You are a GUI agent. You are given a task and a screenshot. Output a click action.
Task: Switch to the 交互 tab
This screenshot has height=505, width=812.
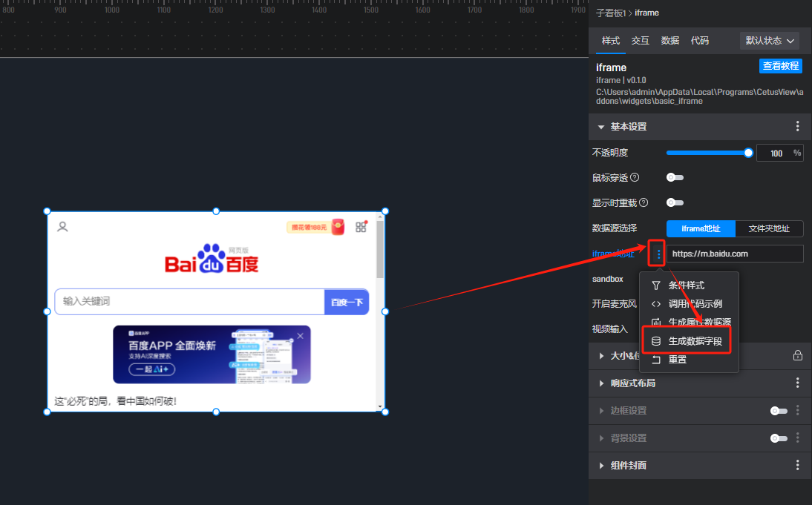[x=640, y=40]
